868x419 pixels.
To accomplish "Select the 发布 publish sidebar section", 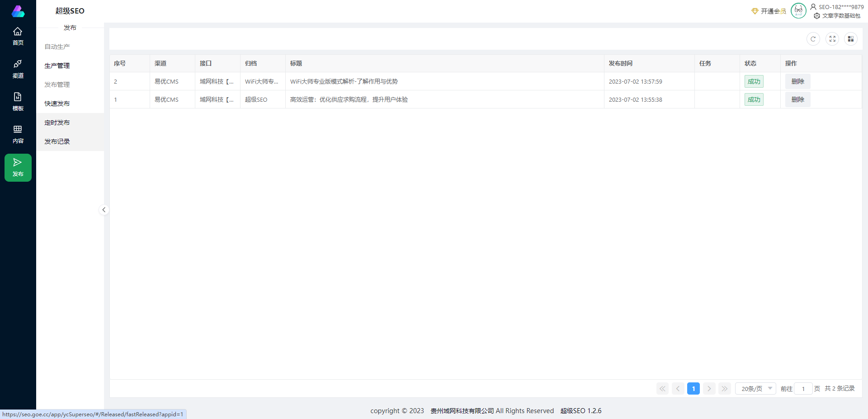I will point(18,168).
